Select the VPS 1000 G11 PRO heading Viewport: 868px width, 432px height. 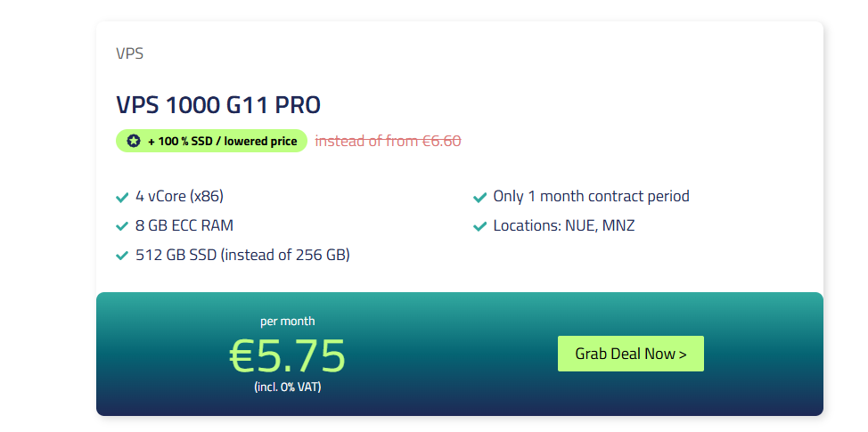point(218,105)
